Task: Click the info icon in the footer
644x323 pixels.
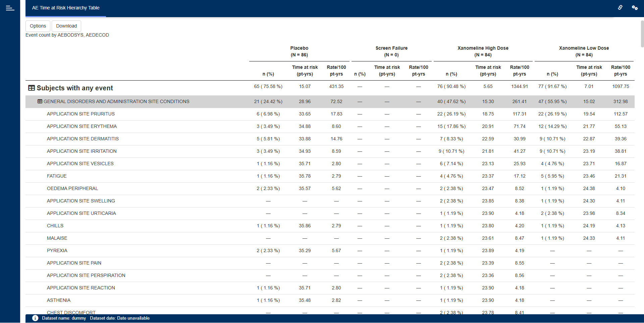Action: [x=35, y=318]
